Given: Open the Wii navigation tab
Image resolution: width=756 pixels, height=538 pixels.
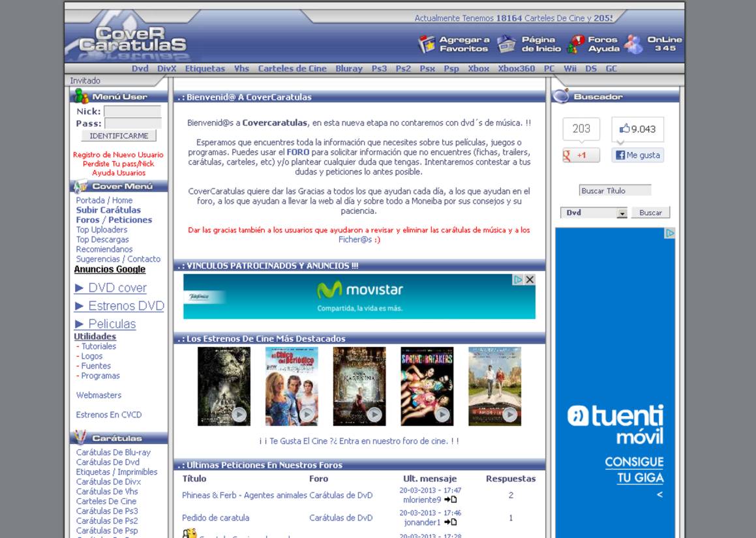Looking at the screenshot, I should tap(570, 68).
